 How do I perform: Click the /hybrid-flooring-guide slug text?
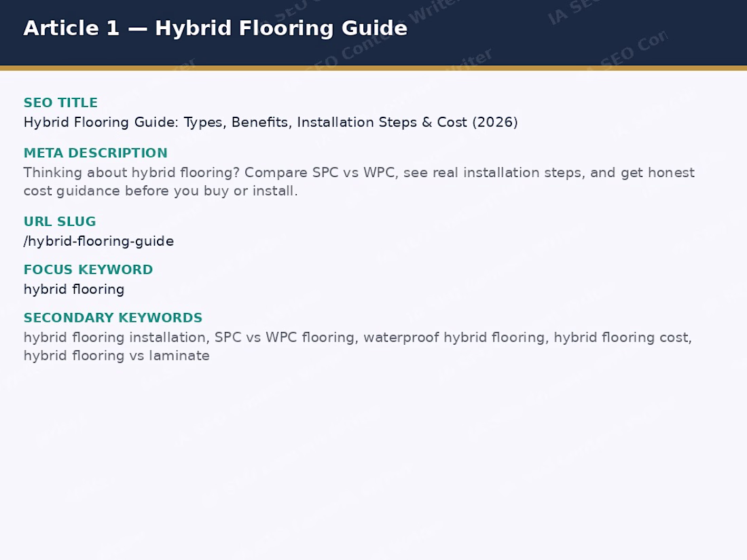[98, 242]
